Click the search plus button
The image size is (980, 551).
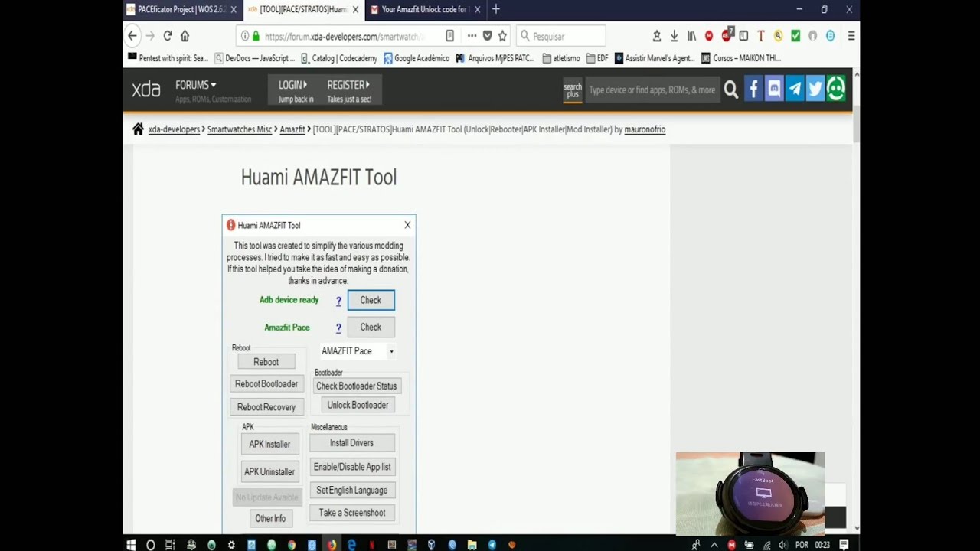pyautogui.click(x=573, y=90)
